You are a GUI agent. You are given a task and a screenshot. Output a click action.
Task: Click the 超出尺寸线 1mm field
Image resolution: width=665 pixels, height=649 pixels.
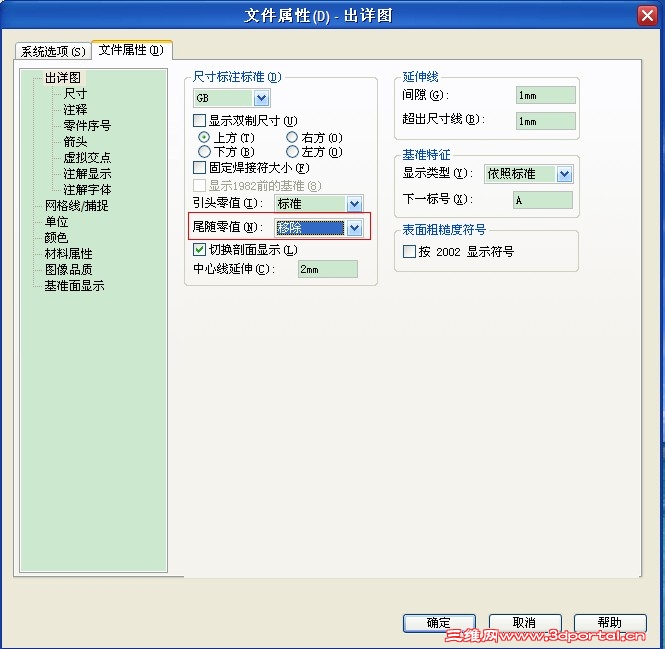click(546, 121)
